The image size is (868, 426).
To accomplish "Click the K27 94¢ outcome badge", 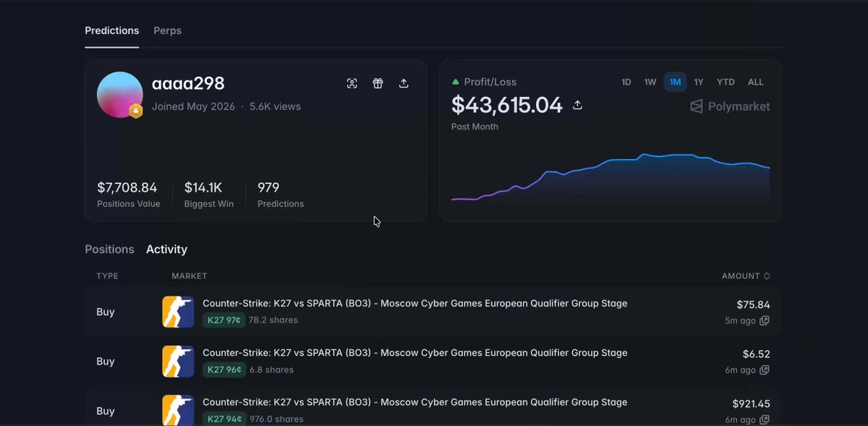I will pos(224,419).
